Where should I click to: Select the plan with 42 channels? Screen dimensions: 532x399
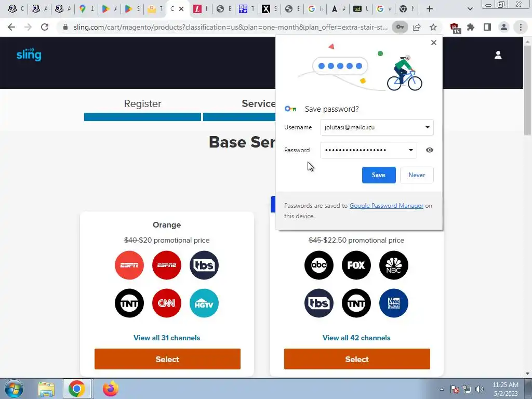pos(357,359)
